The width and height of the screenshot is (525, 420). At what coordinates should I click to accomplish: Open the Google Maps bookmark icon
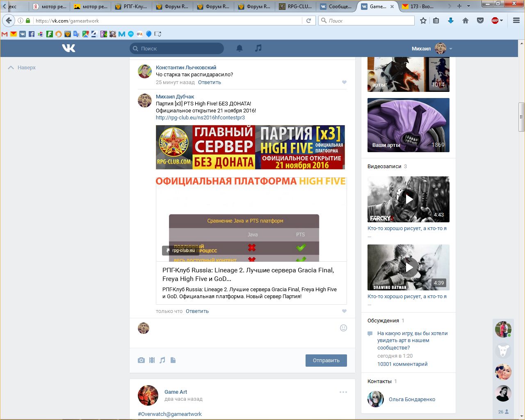point(86,34)
